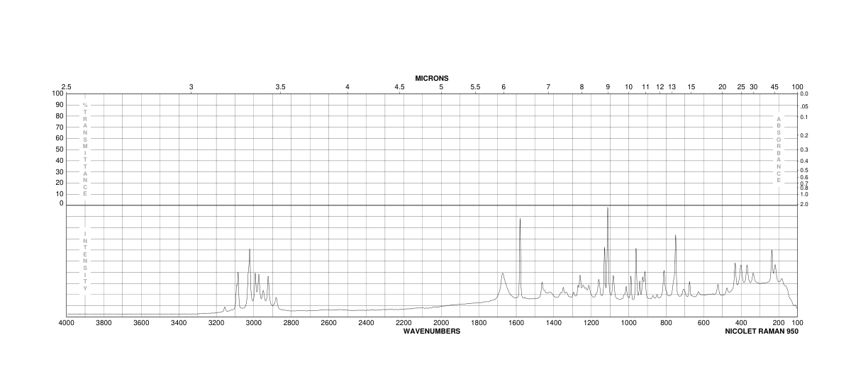Select the 1200 wavenumber tick label

tap(591, 323)
